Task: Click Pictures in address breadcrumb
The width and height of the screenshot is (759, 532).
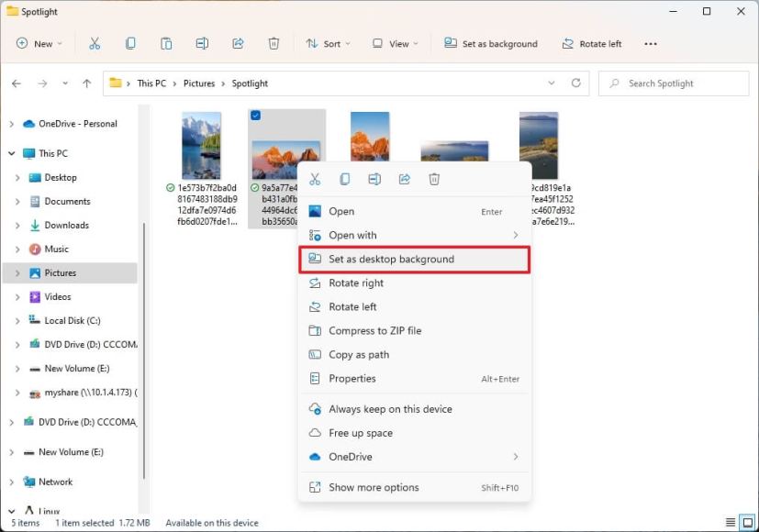Action: [199, 83]
